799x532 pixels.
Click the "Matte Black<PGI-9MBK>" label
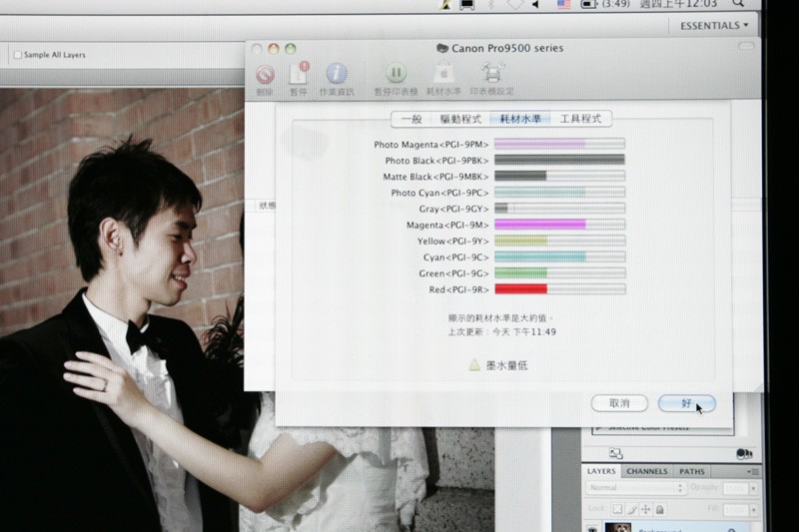coord(435,177)
